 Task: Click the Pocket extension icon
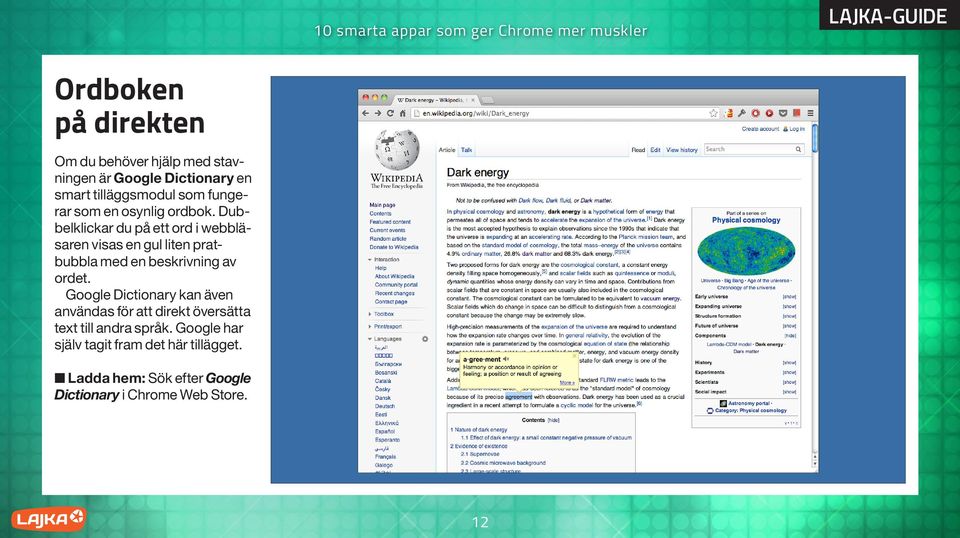(782, 113)
